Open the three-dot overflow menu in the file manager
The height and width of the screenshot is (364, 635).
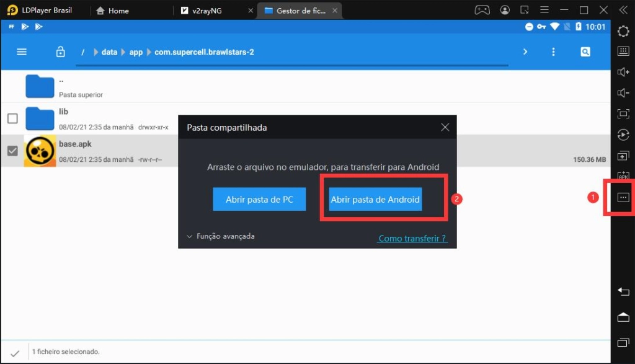[x=553, y=52]
